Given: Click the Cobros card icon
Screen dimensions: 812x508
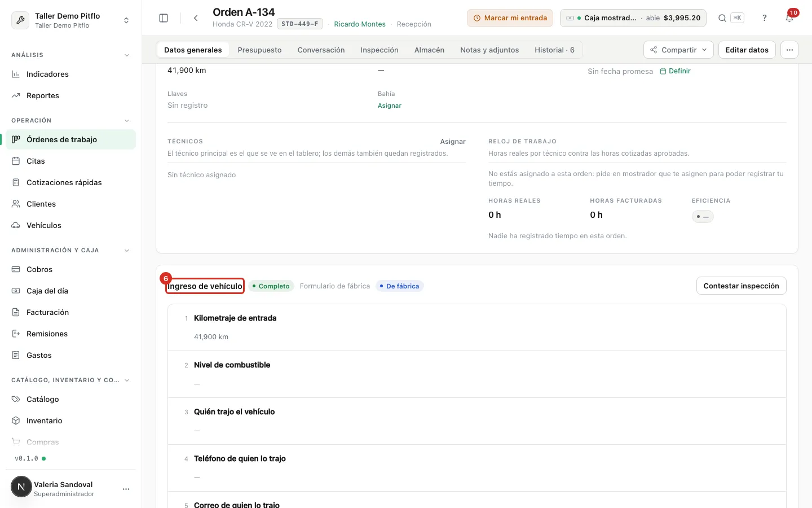Looking at the screenshot, I should 16,269.
